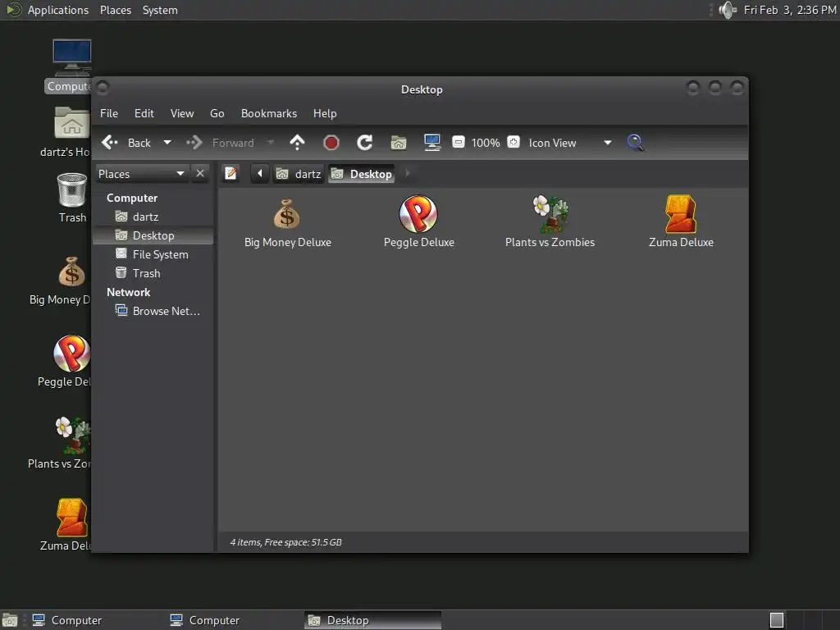
Task: Go up to the parent folder
Action: click(297, 143)
